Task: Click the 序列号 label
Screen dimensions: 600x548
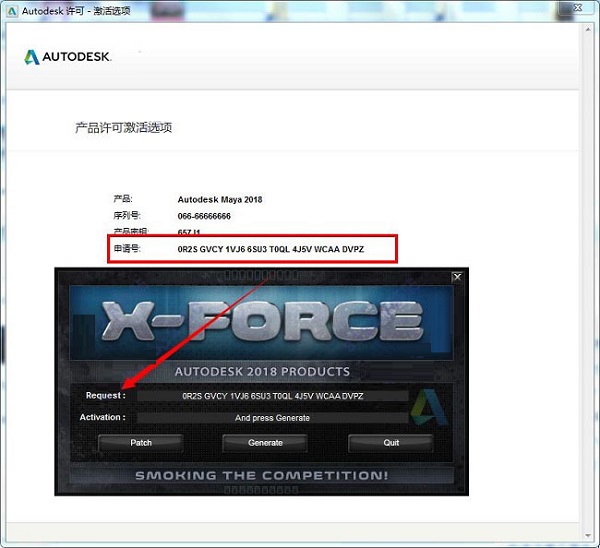Action: 127,215
